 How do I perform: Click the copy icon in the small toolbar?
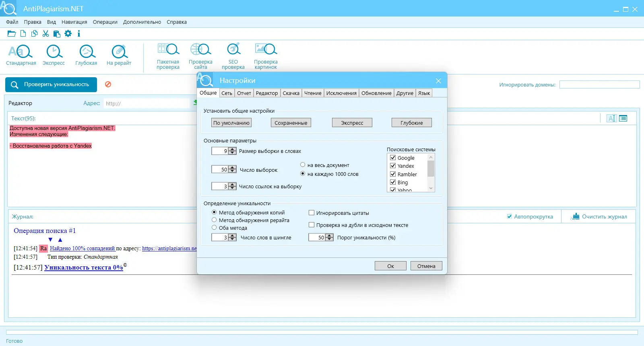click(x=35, y=34)
